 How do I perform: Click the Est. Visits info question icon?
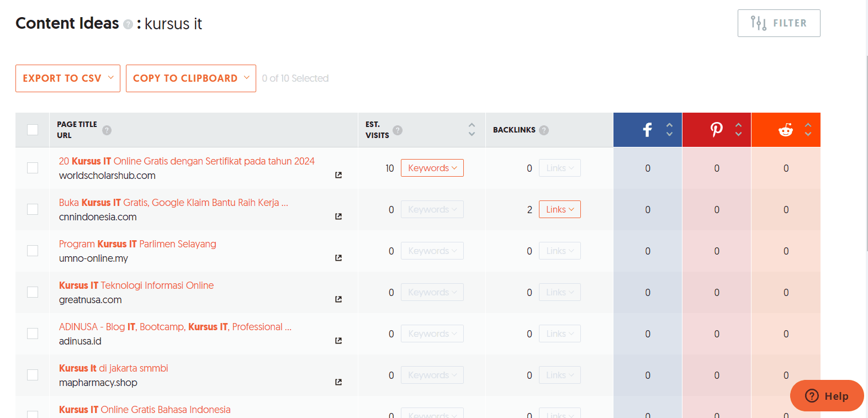[x=398, y=130]
